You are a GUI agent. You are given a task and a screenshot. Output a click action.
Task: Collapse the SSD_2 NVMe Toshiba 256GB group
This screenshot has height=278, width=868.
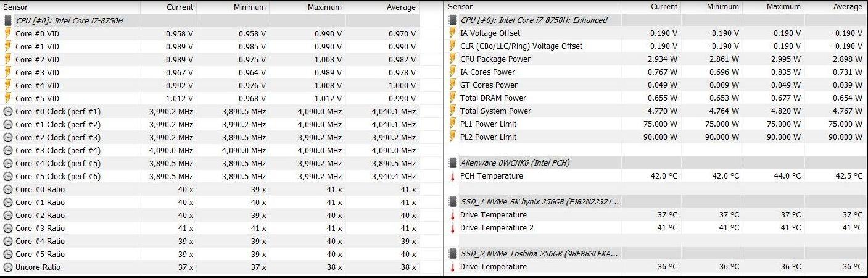[x=539, y=254]
